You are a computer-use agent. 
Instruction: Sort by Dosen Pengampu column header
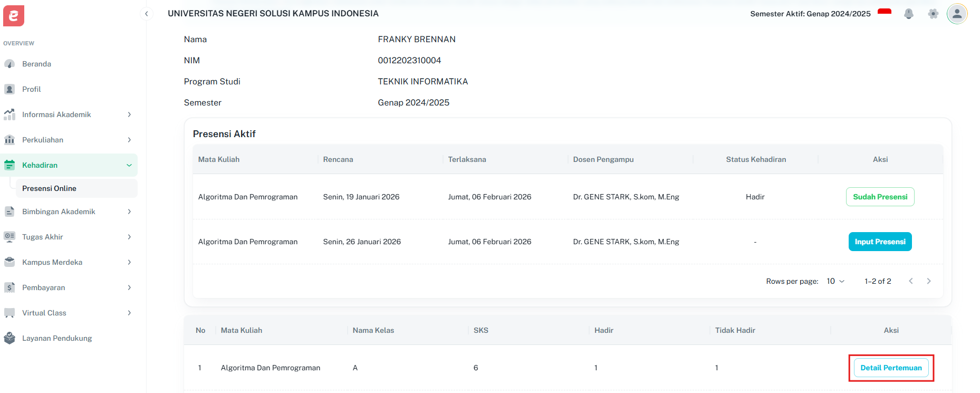tap(603, 159)
